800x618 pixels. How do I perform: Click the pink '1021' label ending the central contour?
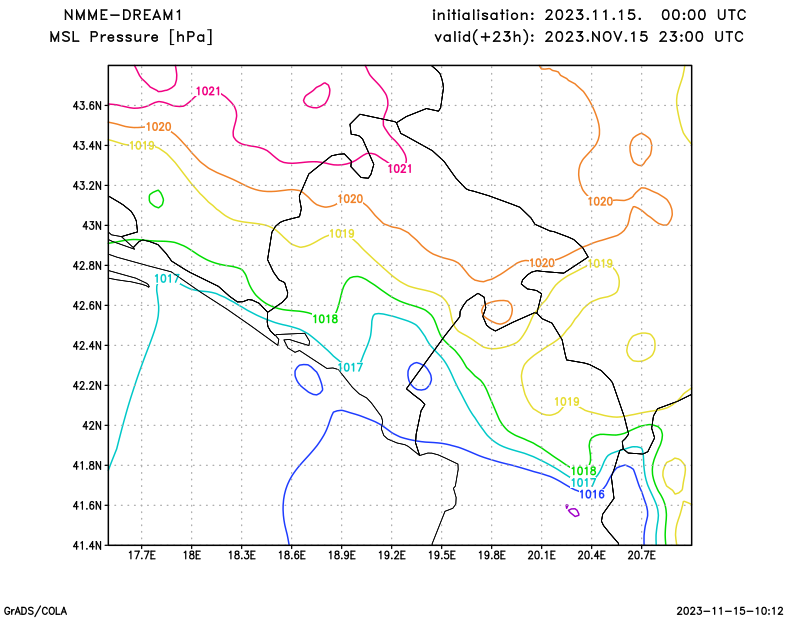399,169
